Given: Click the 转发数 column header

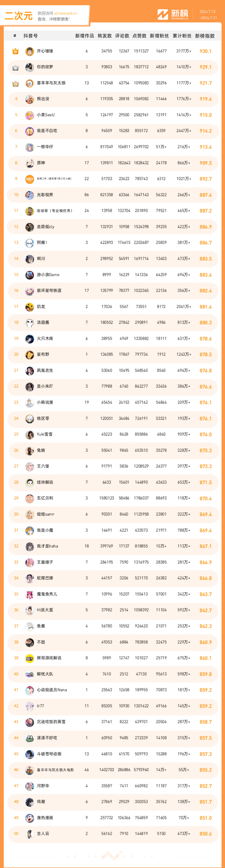Looking at the screenshot, I should click(x=105, y=36).
